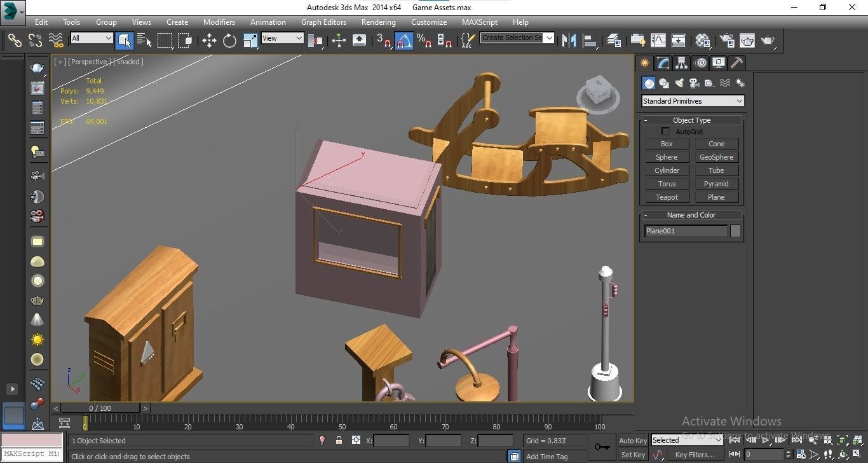Select the Rotate tool

pos(229,41)
